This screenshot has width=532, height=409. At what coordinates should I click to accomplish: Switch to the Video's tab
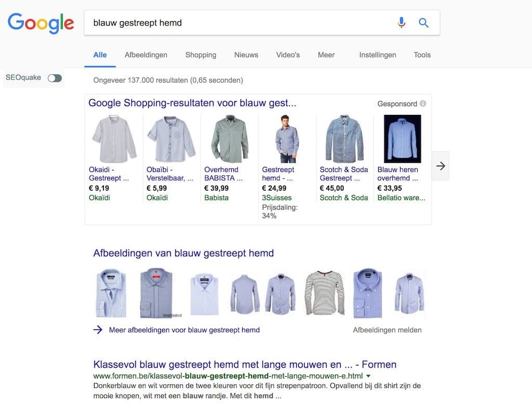pos(288,55)
